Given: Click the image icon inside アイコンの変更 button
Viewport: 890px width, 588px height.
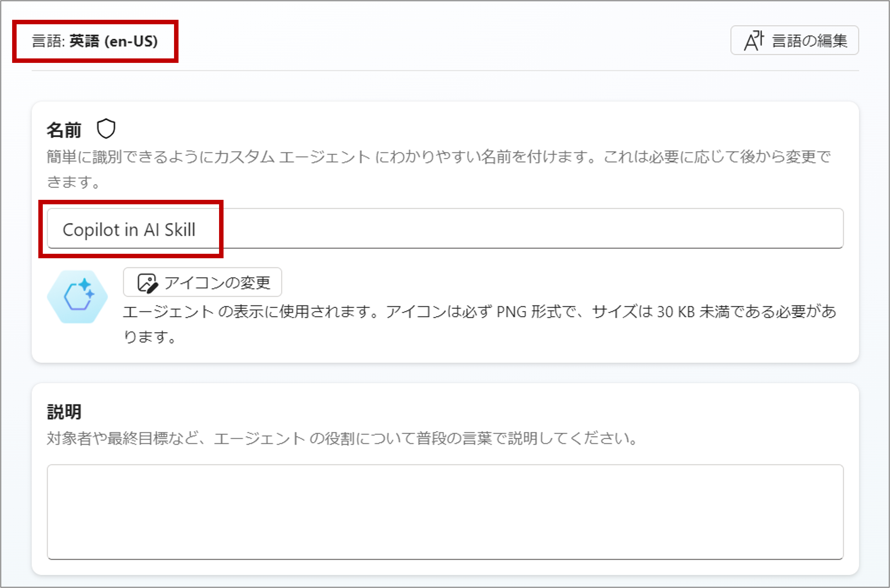Looking at the screenshot, I should click(147, 282).
